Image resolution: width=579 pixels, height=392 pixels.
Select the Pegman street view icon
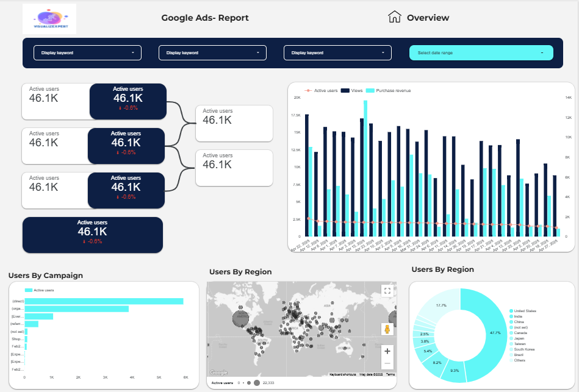click(x=387, y=329)
